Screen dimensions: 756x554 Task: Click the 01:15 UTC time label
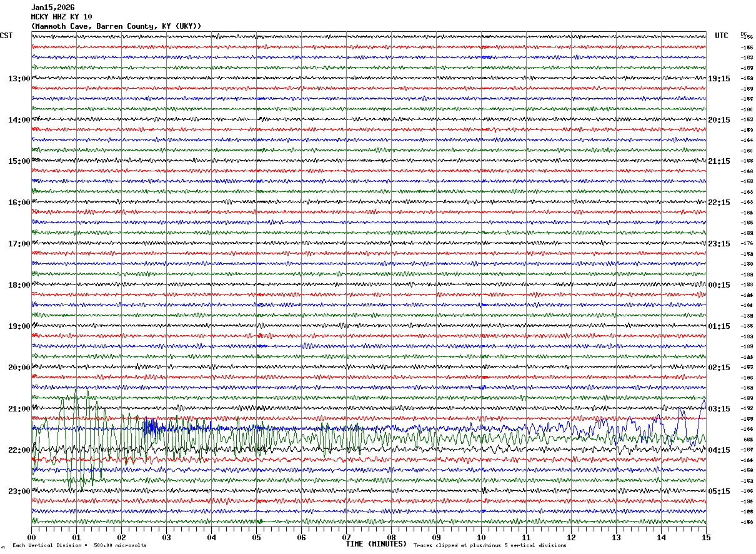[x=719, y=326]
